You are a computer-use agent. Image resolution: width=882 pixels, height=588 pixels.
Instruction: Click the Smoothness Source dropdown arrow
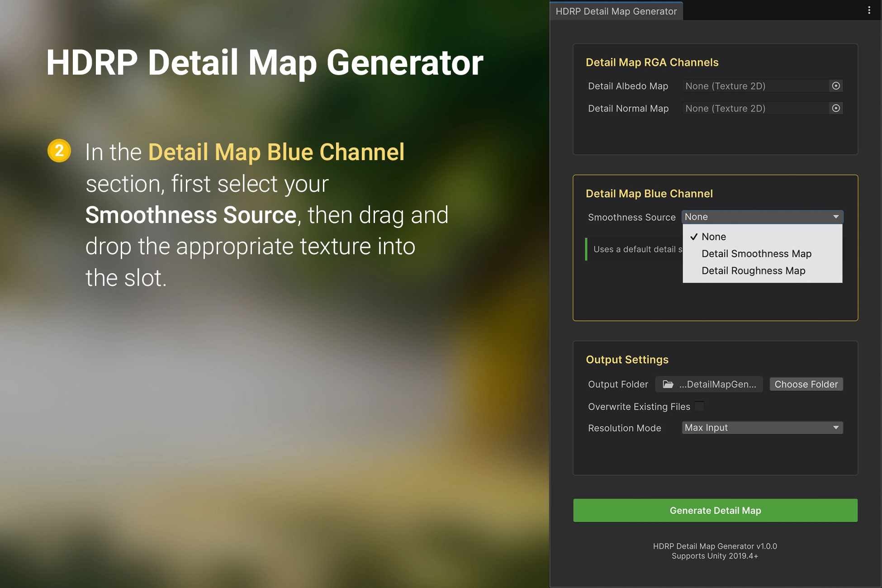(835, 217)
